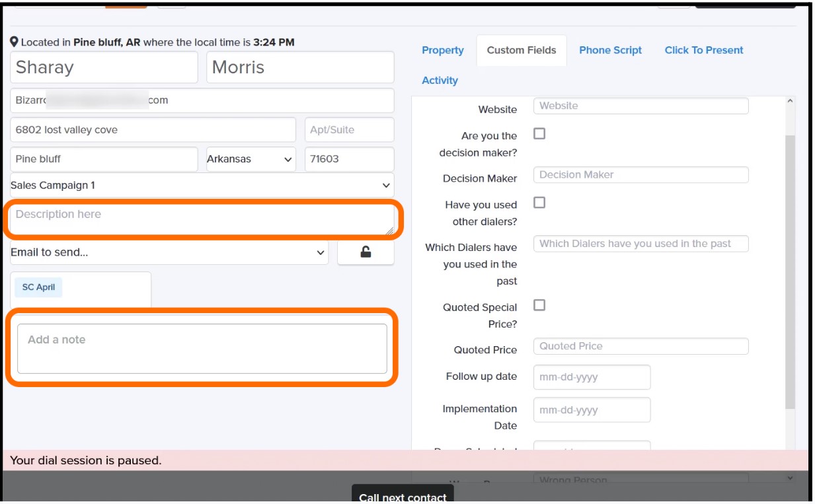The image size is (815, 504).
Task: Click the city field 'Pine bluff'
Action: [x=104, y=159]
